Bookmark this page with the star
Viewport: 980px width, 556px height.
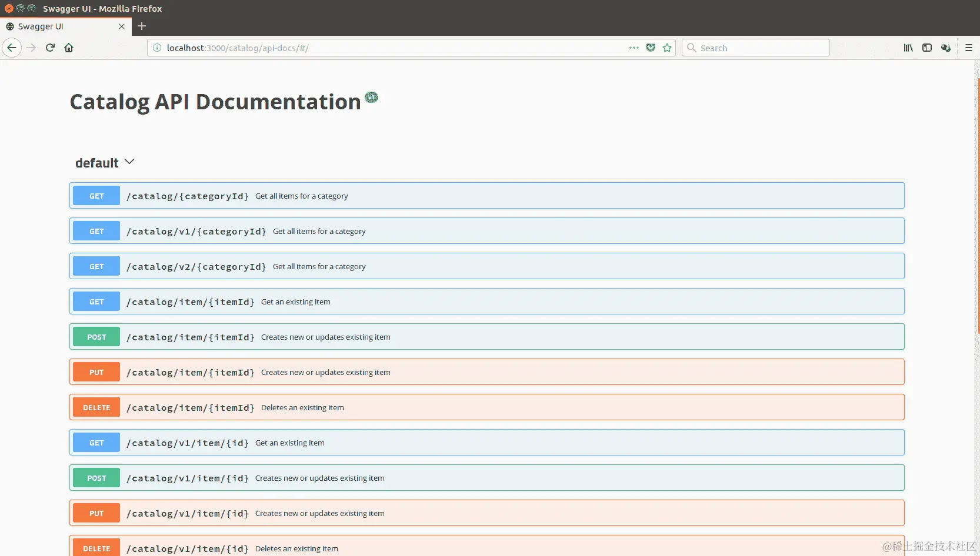(x=667, y=48)
